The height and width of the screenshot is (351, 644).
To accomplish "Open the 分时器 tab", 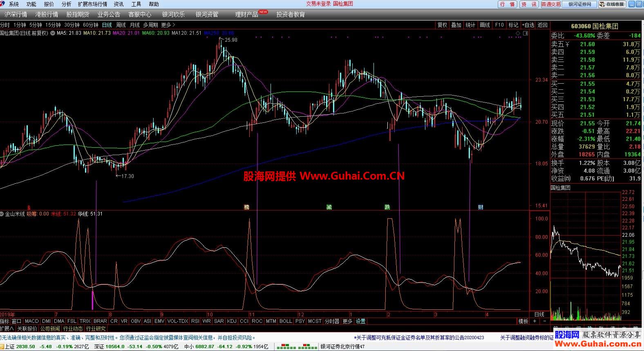I will pyautogui.click(x=332, y=321).
